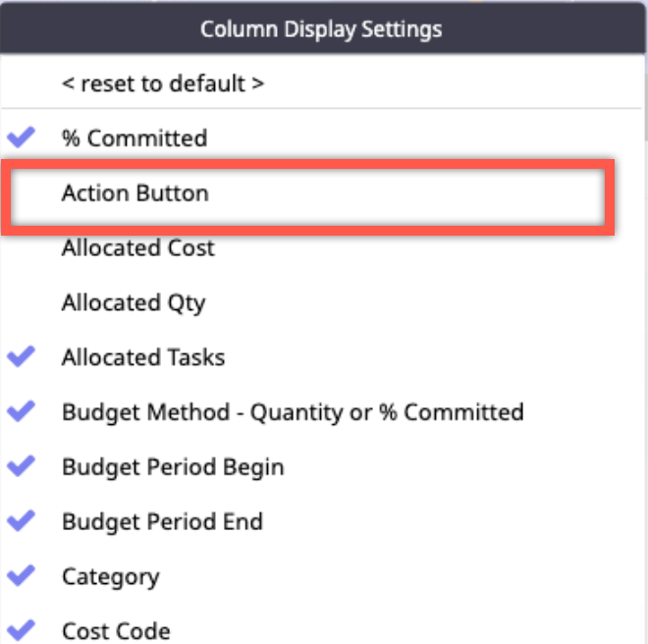The image size is (648, 644).
Task: Click the checkmark next to Category
Action: coord(21,576)
